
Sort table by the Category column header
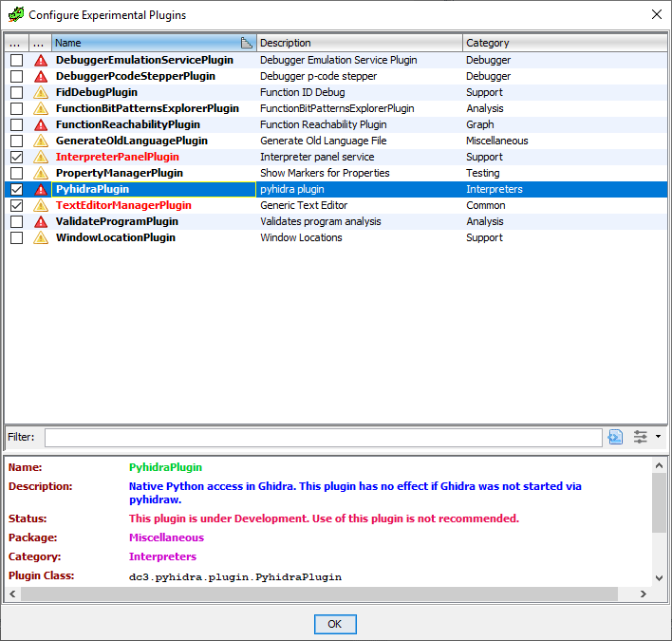point(565,43)
